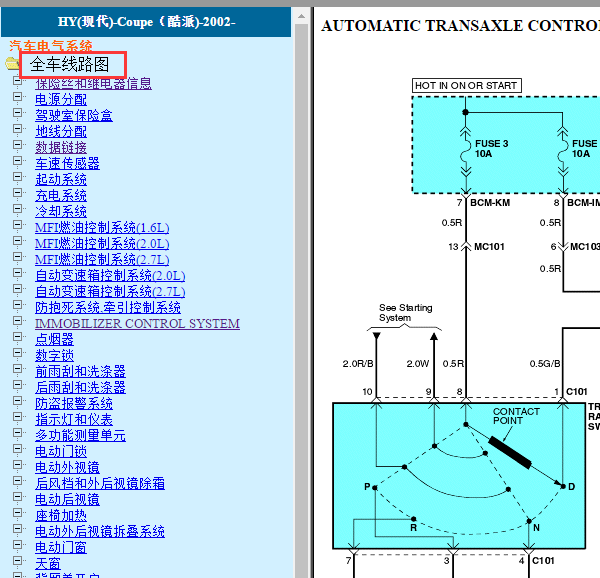Viewport: 600px width, 578px height.
Task: Click the HOT IN ON OR START label
Action: (x=466, y=86)
